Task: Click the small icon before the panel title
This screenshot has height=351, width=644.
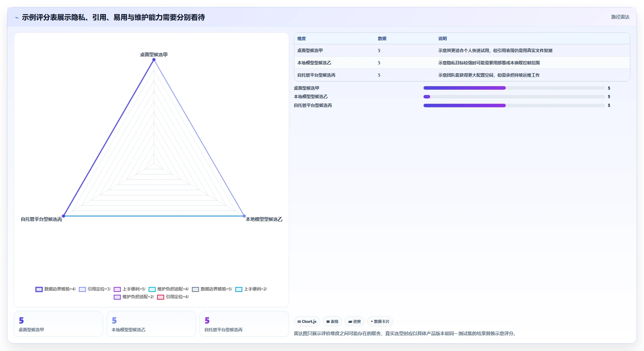Action: (x=17, y=18)
